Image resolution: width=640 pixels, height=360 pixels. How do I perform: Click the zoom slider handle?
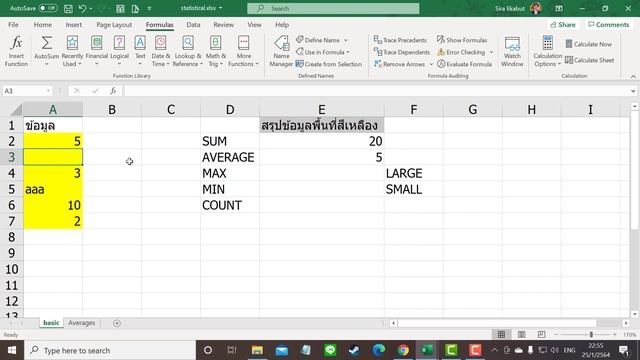[x=591, y=335]
